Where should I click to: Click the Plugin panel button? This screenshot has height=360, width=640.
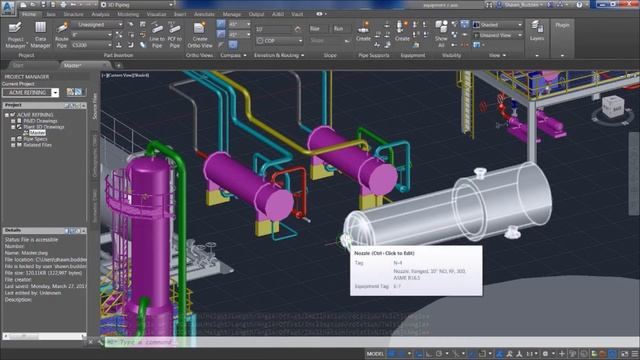(562, 25)
